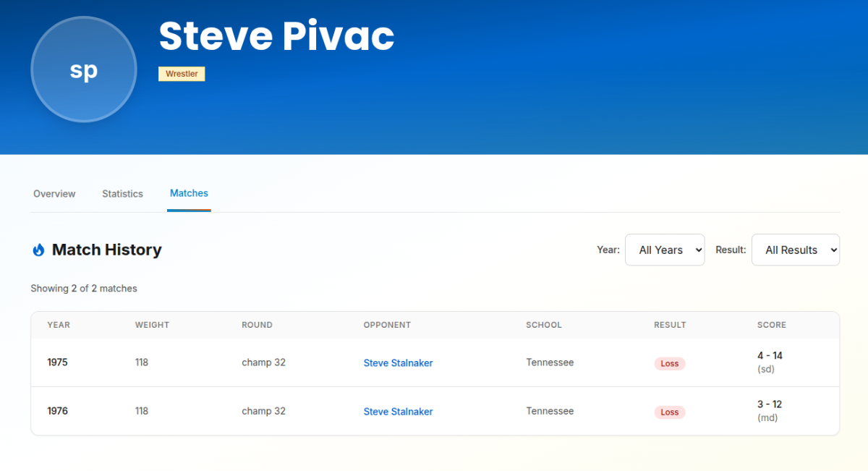
Task: Click the Wrestler badge under the name
Action: point(182,74)
